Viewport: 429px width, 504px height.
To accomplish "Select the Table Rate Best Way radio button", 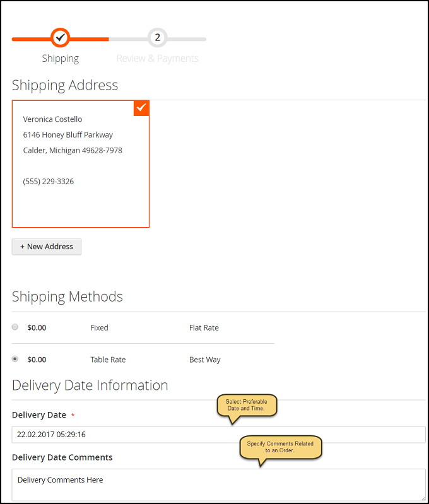I will (15, 359).
